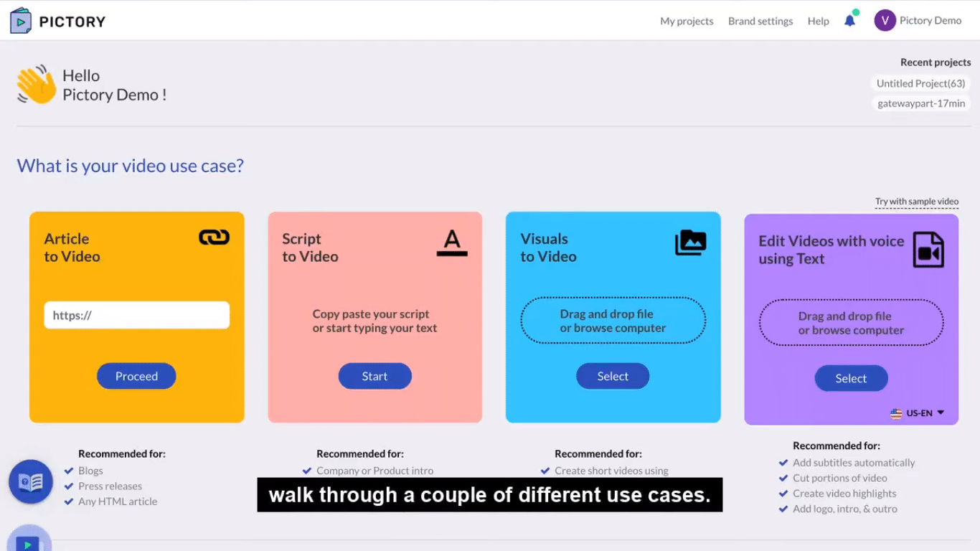
Task: Open recent project Untitled Project(63)
Action: point(920,83)
